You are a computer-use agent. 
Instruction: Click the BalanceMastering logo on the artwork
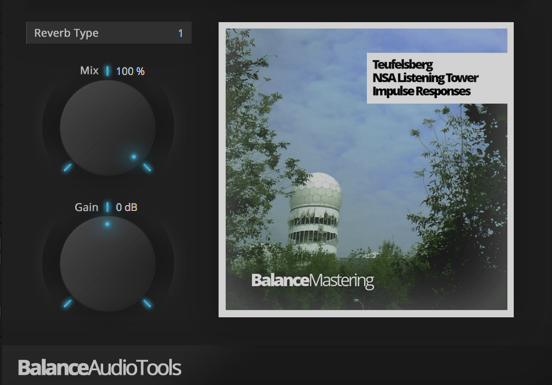pos(313,281)
